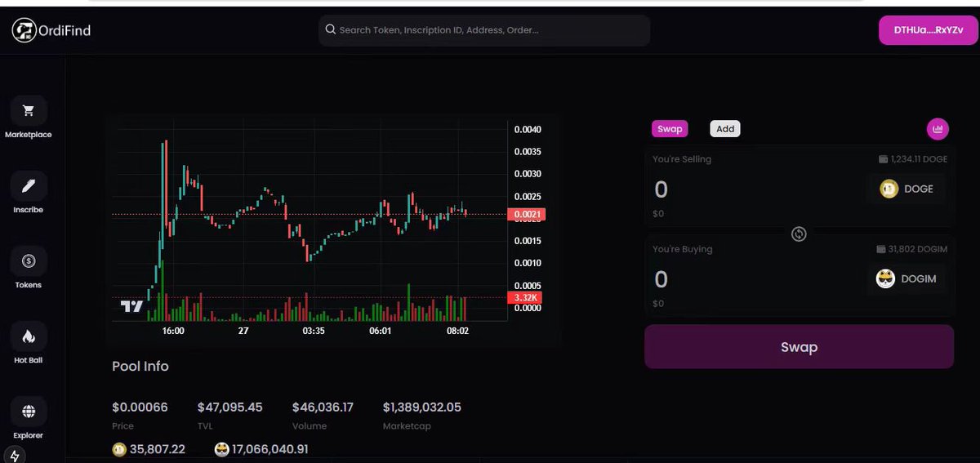
Task: Click the Tokens sidebar label
Action: tap(29, 285)
